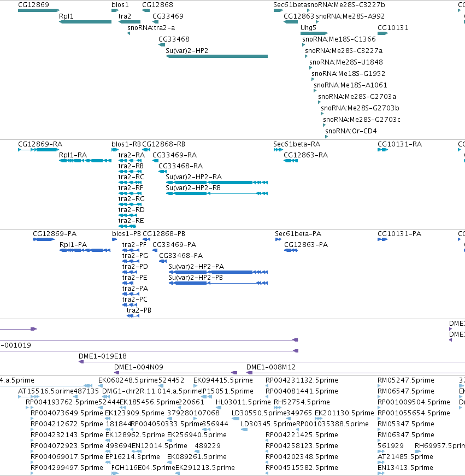
Task: Select snoRNA:Me28S-A992 label
Action: click(350, 16)
